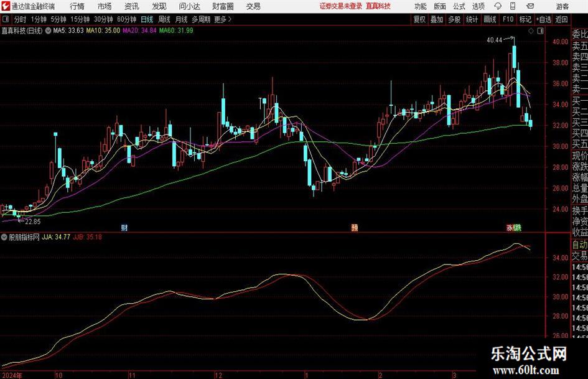Image resolution: width=588 pixels, height=379 pixels.
Task: Select the 多周期 tab
Action: click(x=201, y=19)
